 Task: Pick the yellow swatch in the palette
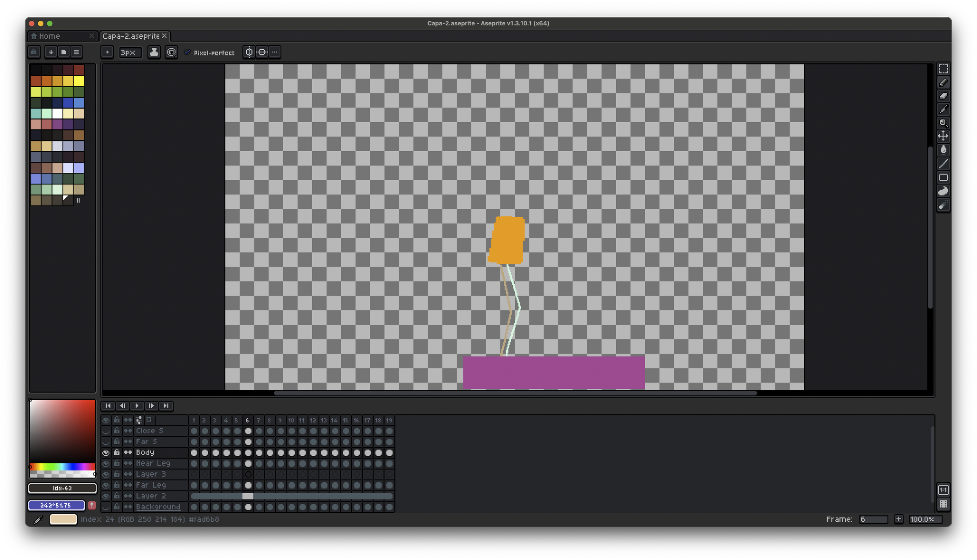click(x=79, y=81)
